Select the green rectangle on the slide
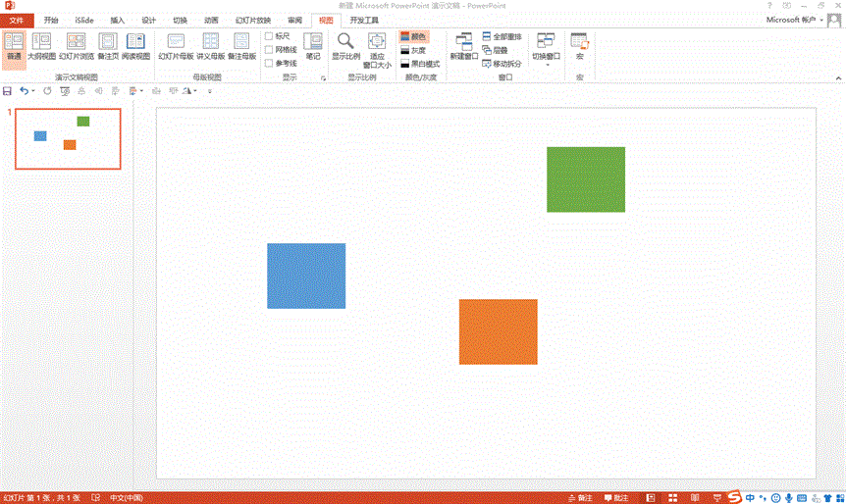846x504 pixels. [585, 179]
